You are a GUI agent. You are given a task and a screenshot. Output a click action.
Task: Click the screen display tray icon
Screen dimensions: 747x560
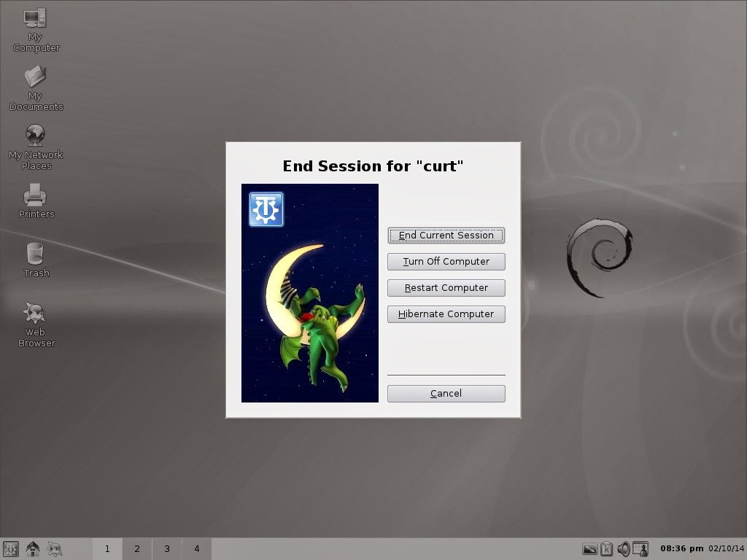[589, 548]
